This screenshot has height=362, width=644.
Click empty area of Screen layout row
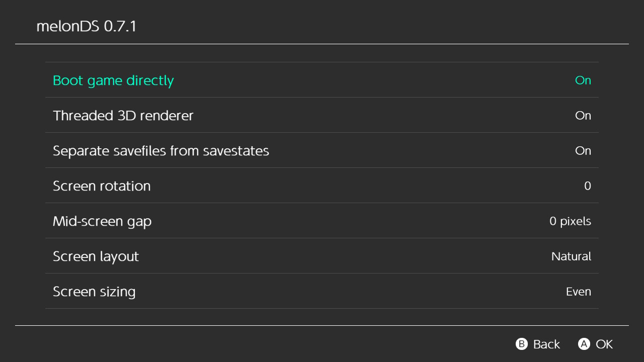pos(342,256)
